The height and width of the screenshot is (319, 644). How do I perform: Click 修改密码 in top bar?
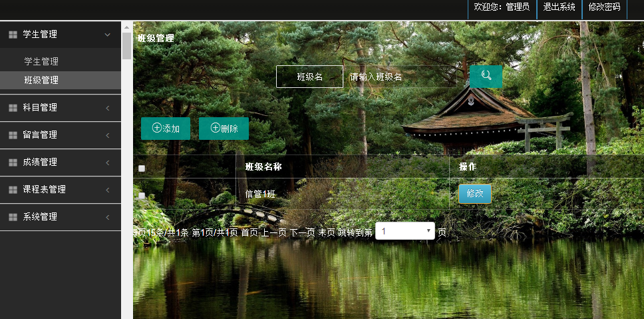click(x=604, y=7)
